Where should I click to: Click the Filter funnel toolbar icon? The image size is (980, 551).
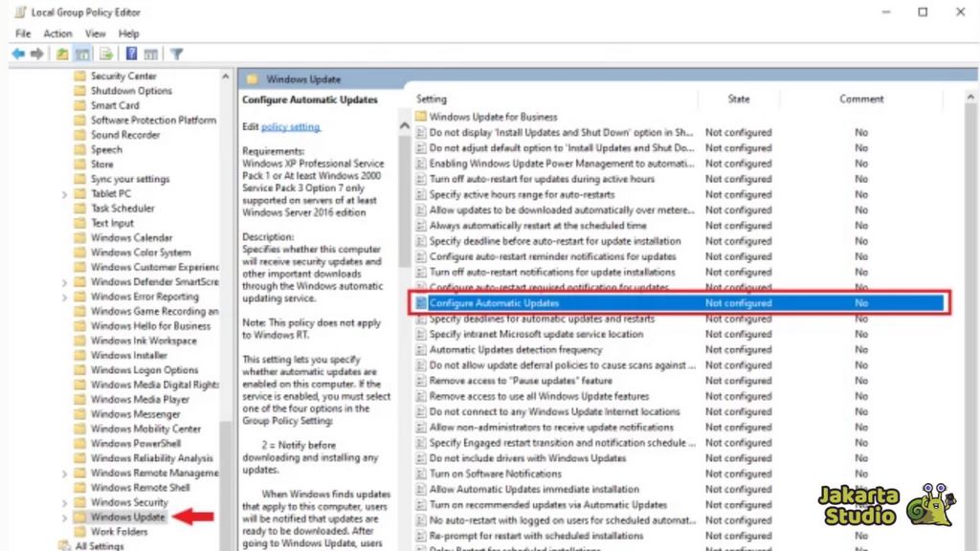(177, 54)
